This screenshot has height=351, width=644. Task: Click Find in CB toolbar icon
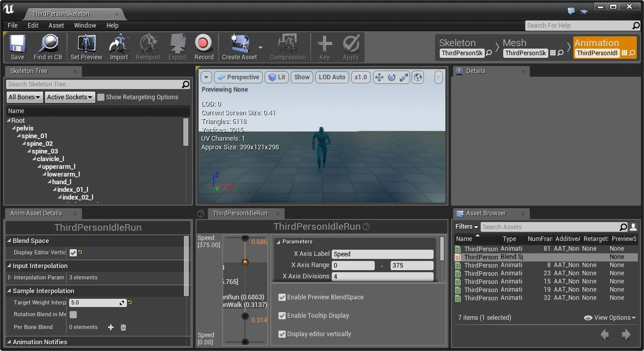pyautogui.click(x=48, y=47)
